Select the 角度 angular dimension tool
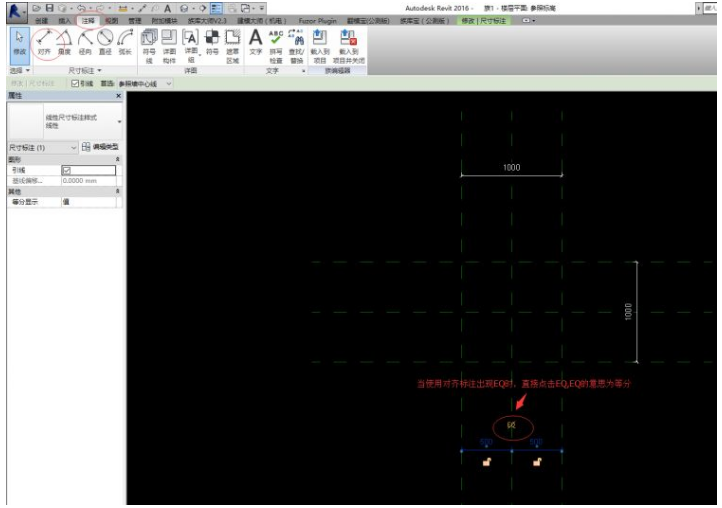This screenshot has height=508, width=722. pyautogui.click(x=65, y=42)
